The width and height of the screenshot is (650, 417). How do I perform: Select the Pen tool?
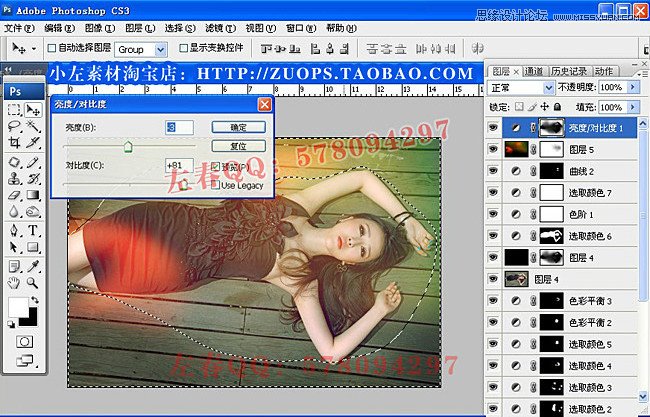click(x=14, y=230)
